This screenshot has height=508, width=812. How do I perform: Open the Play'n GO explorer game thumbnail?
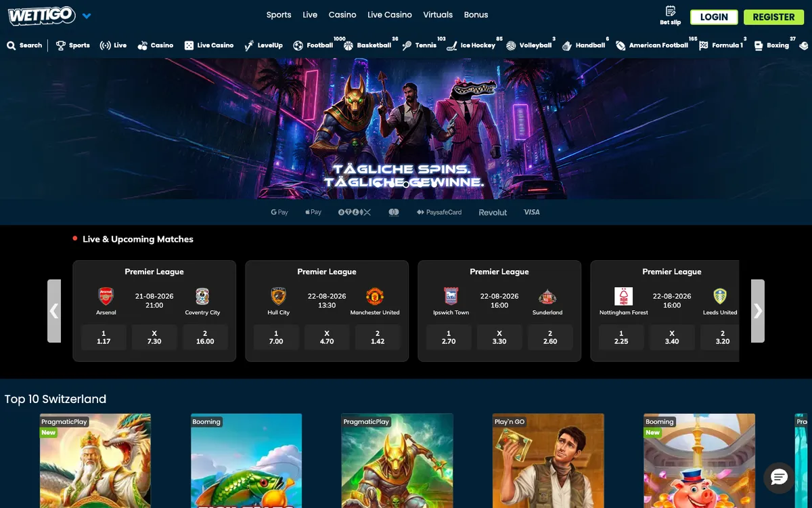pyautogui.click(x=548, y=461)
